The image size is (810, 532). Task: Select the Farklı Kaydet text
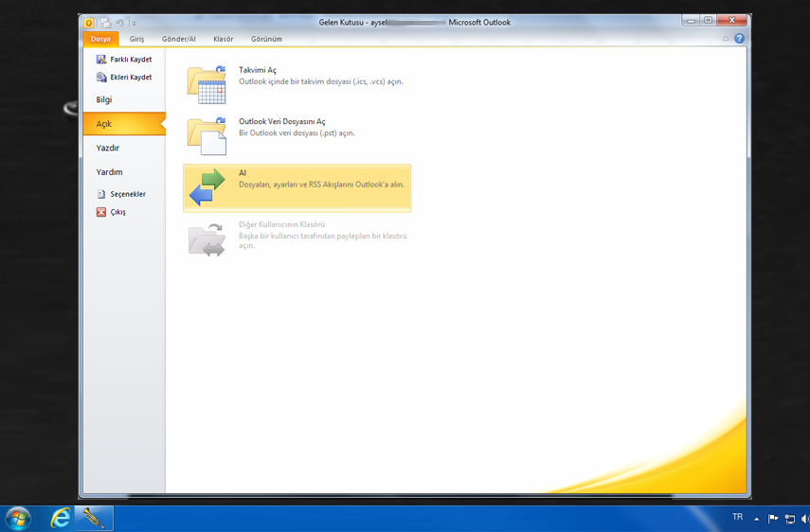click(131, 60)
